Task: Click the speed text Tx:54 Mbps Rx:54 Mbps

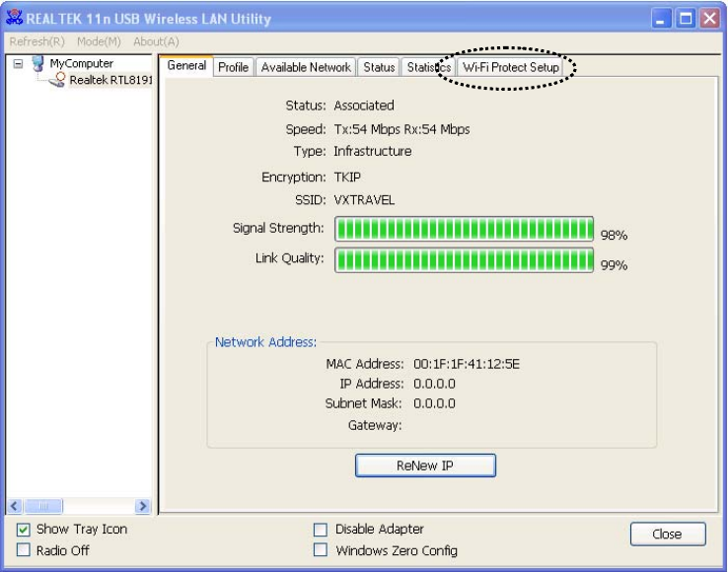Action: tap(401, 129)
